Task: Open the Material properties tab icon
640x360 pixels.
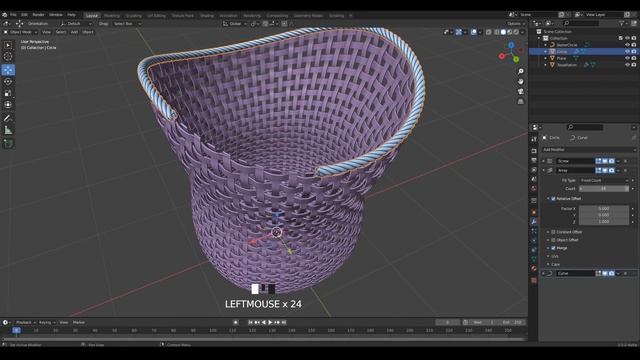Action: click(534, 269)
